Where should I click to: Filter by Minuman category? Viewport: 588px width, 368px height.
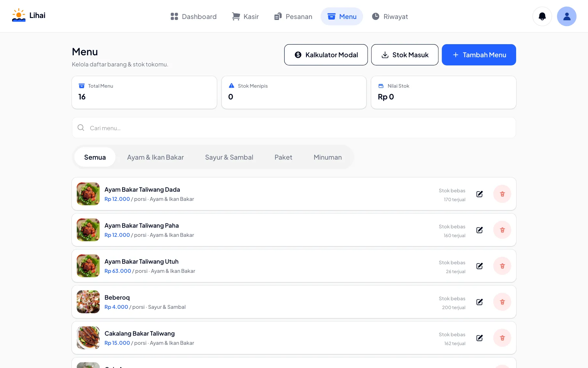[328, 157]
